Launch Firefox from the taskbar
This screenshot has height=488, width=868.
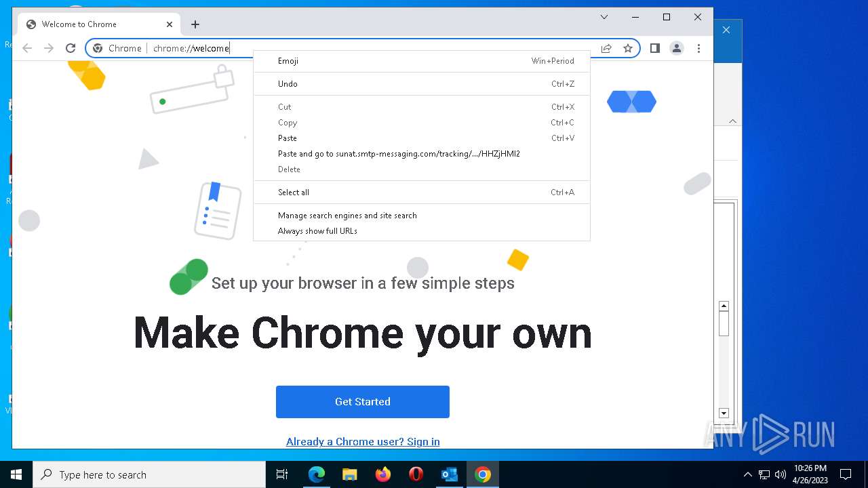(x=383, y=474)
